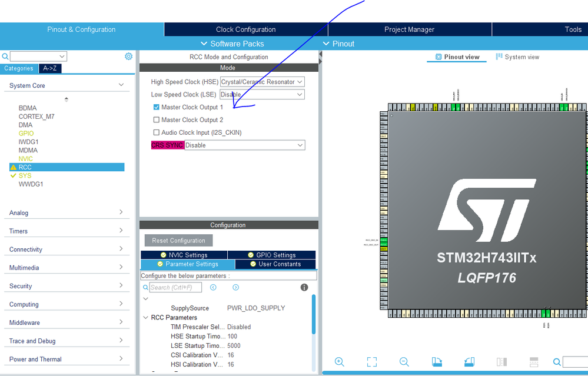
Task: Click the sort arrows under System Core
Action: (x=67, y=99)
